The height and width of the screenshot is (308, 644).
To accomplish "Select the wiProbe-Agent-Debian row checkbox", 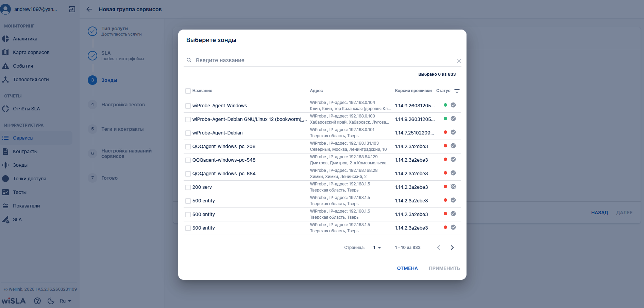I will pyautogui.click(x=188, y=133).
